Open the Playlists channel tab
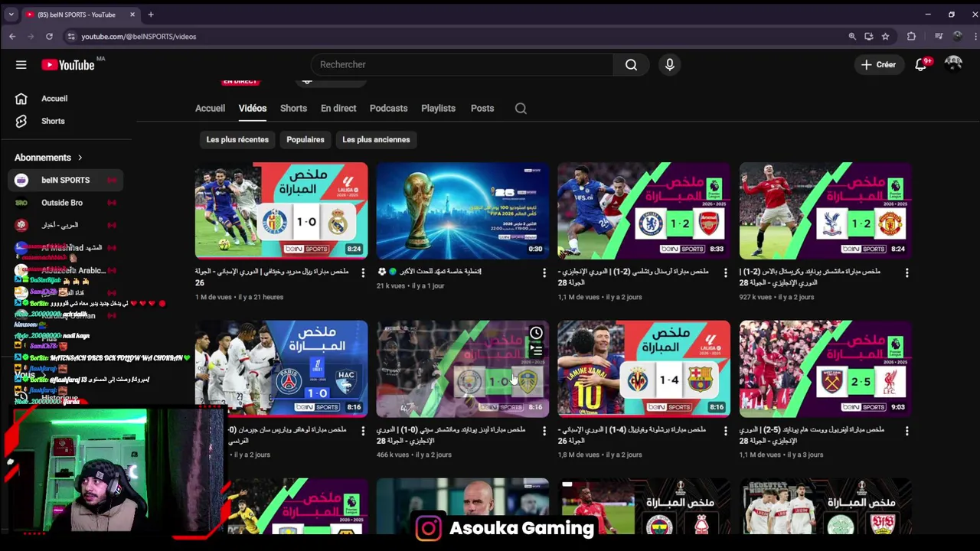 [438, 109]
